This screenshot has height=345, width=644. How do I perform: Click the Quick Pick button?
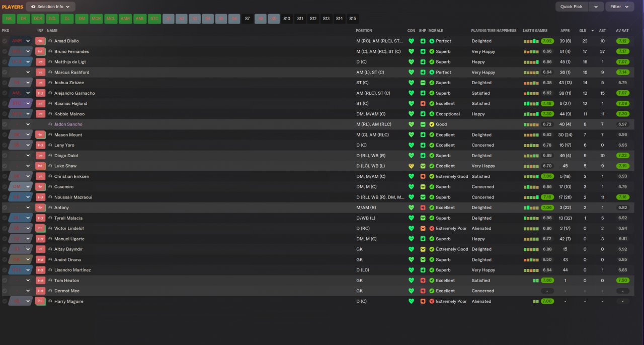pos(572,7)
